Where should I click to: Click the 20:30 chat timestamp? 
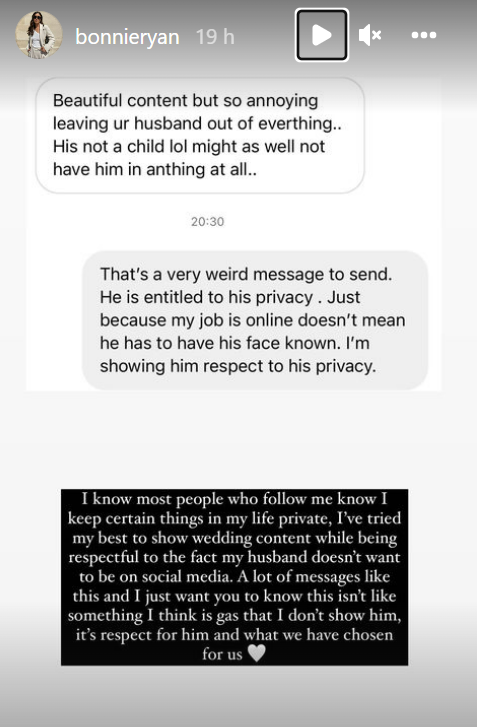(x=208, y=222)
